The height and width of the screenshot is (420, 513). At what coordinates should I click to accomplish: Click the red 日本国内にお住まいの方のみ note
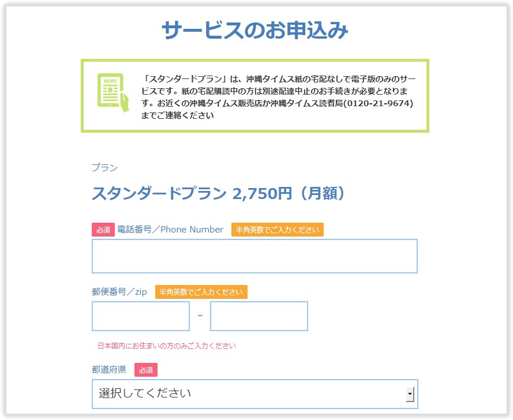tap(167, 346)
